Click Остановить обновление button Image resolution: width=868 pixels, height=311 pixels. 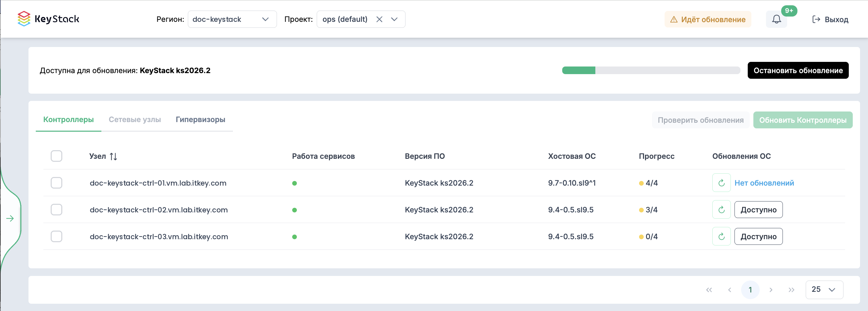798,70
